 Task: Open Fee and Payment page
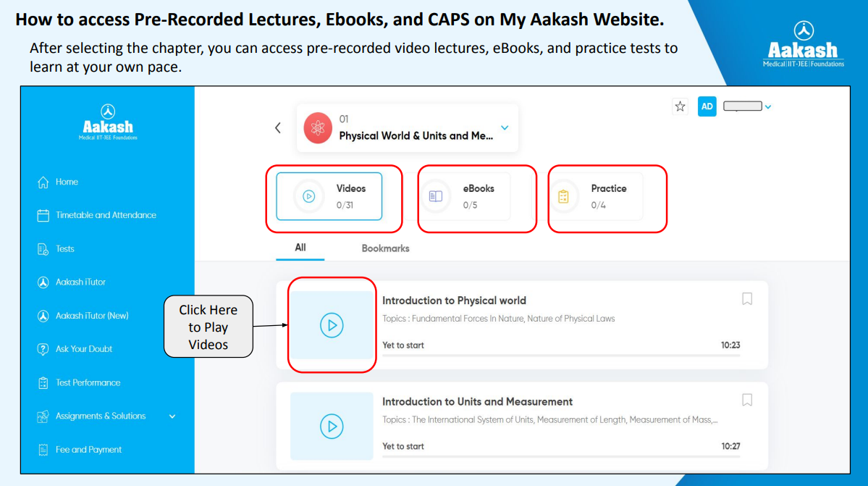coord(79,450)
